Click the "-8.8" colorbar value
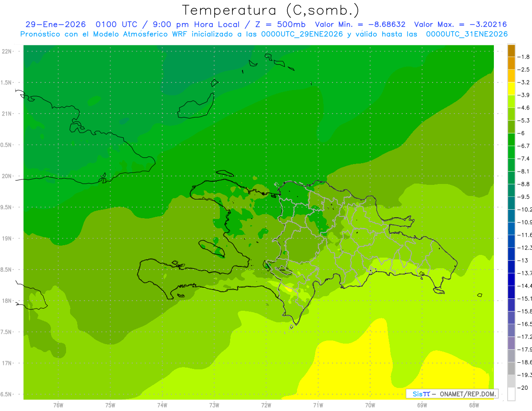532x411 pixels. 524,184
